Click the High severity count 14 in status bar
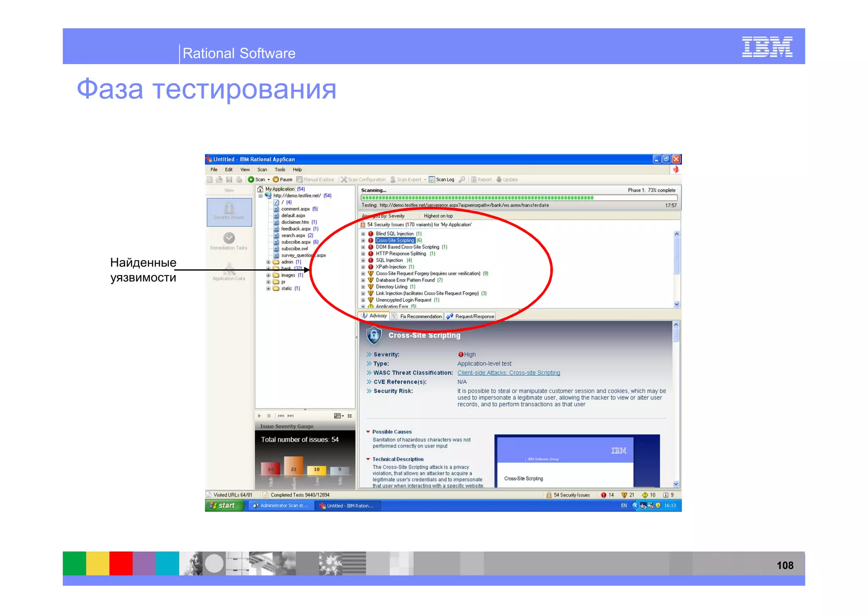 [607, 495]
